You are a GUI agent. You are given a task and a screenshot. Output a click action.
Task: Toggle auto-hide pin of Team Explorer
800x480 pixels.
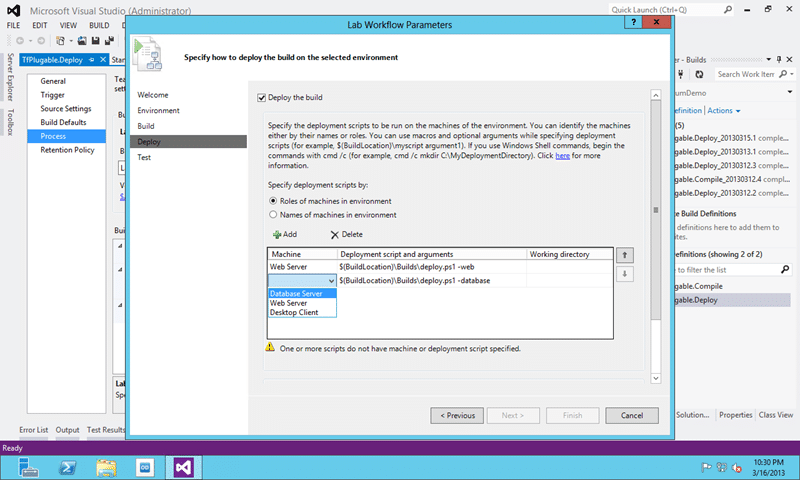click(779, 60)
